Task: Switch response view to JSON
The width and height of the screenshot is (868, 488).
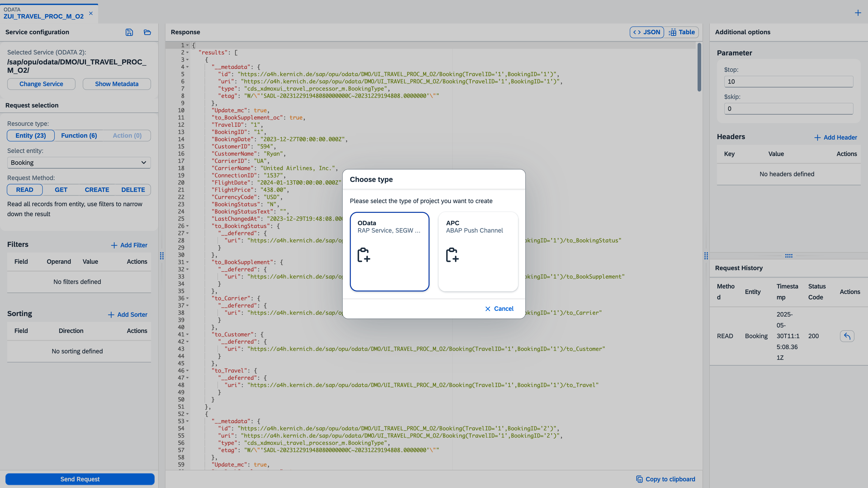Action: [x=647, y=32]
